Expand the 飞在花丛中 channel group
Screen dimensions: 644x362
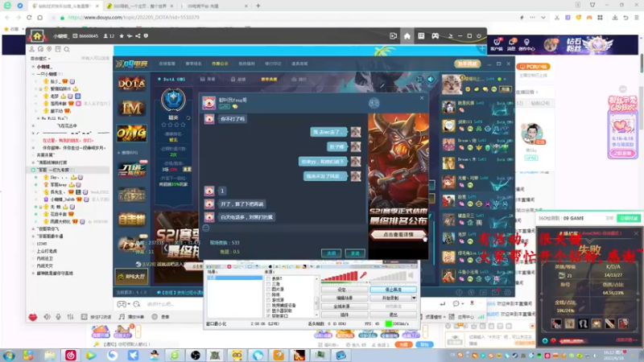(x=33, y=126)
